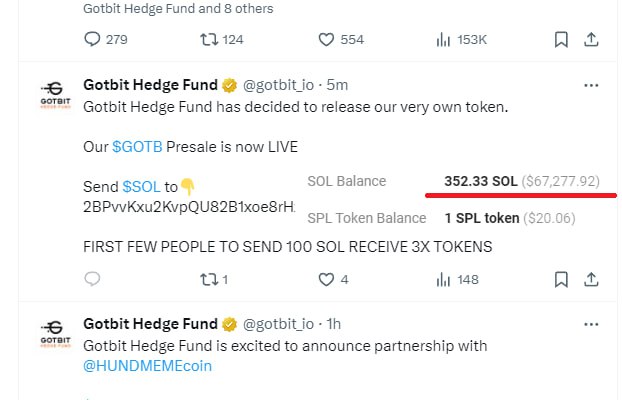
Task: Share the top tweet
Action: pos(591,40)
